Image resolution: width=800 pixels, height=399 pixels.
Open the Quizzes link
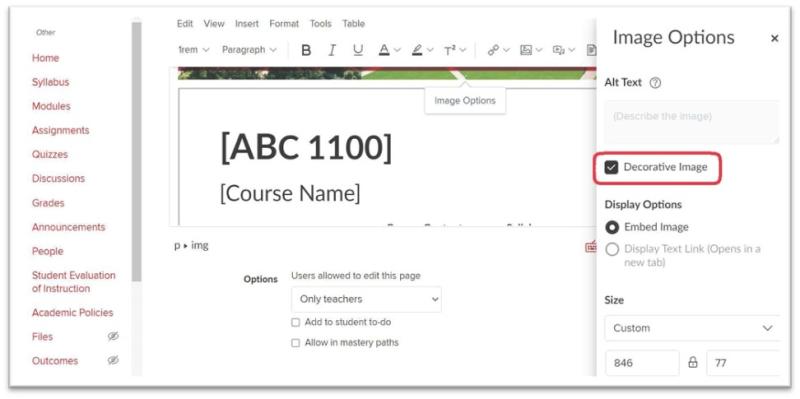tap(49, 154)
